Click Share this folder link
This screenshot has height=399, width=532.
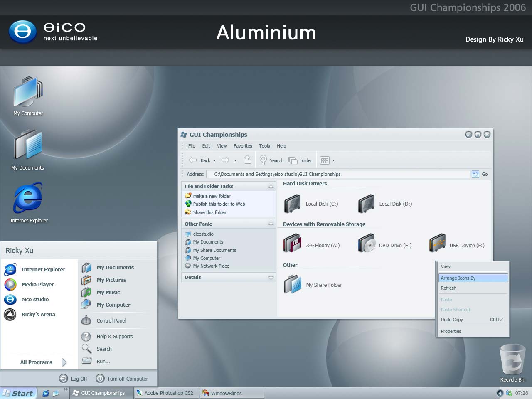206,212
